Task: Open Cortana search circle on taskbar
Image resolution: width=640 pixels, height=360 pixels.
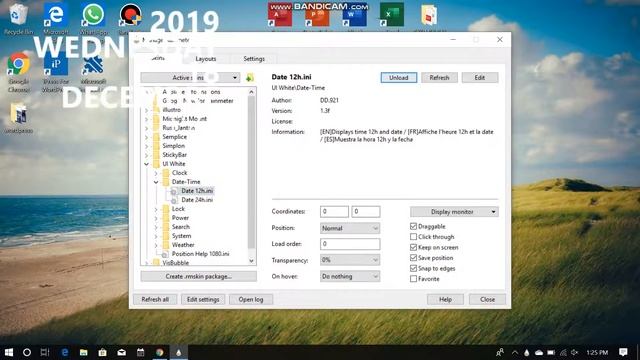Action: [27, 352]
